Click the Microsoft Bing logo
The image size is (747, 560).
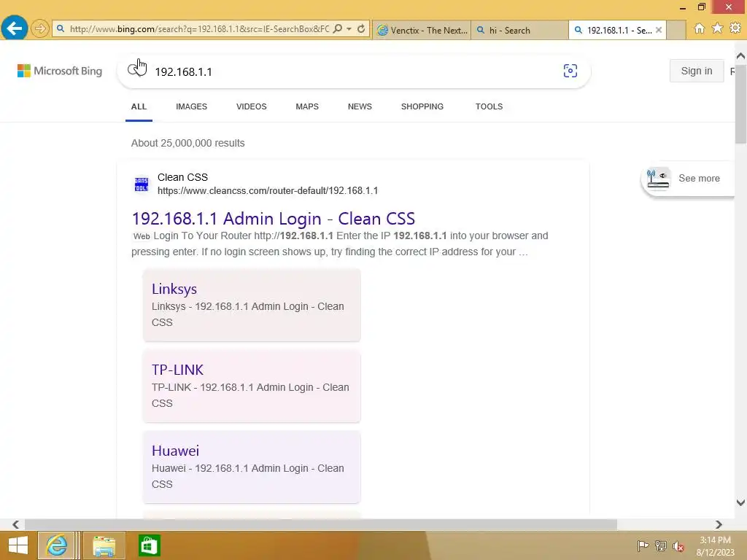(60, 71)
